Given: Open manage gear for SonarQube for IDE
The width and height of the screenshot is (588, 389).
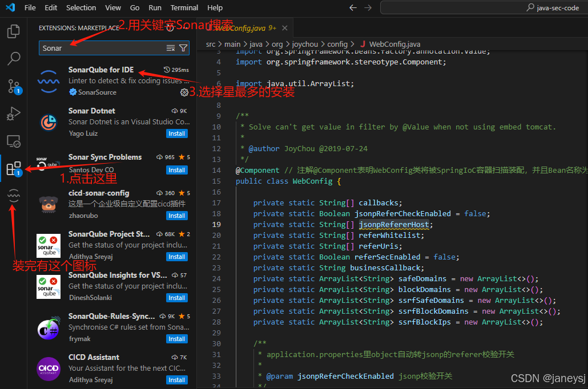Looking at the screenshot, I should coord(184,92).
